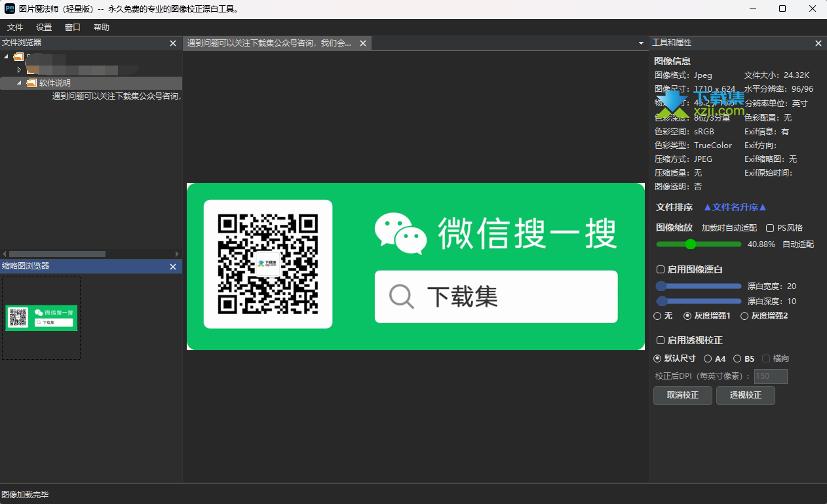
Task: Open the 窗口 menu
Action: 73,28
